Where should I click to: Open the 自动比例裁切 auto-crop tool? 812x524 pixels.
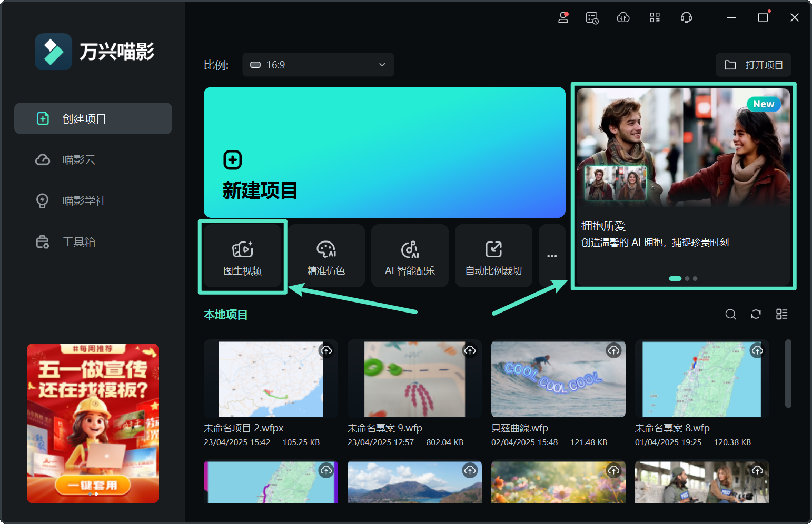tap(493, 256)
